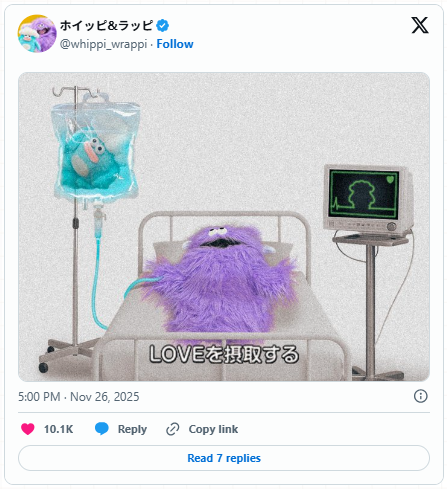This screenshot has width=447, height=489.
Task: Click the purple furry character in the image
Action: coord(220,282)
